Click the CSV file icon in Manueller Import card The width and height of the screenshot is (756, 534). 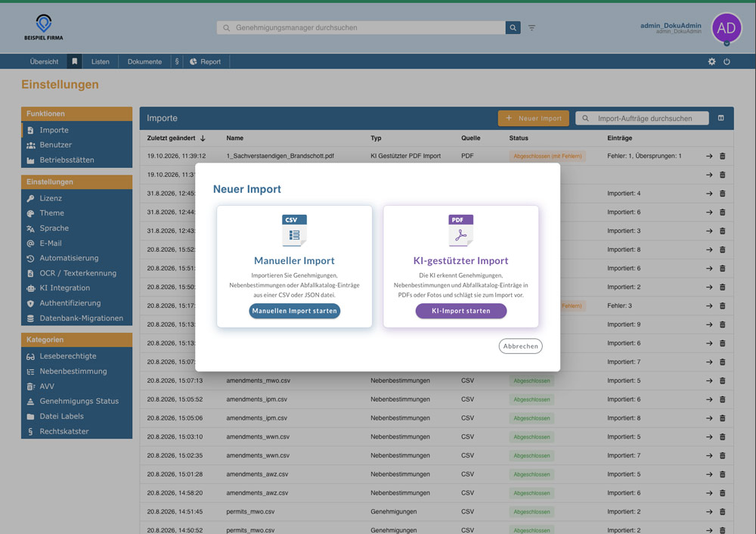click(x=294, y=231)
